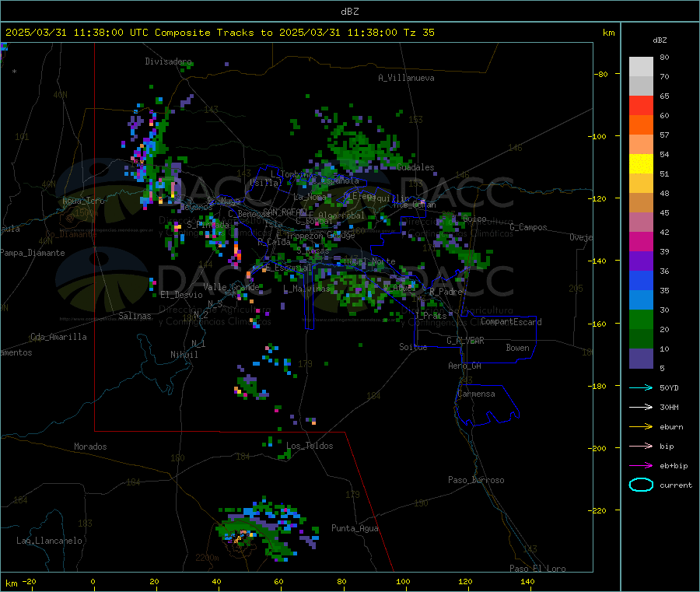The width and height of the screenshot is (700, 592).
Task: Click the radar echo cluster west of Punta_Agua
Action: click(267, 530)
